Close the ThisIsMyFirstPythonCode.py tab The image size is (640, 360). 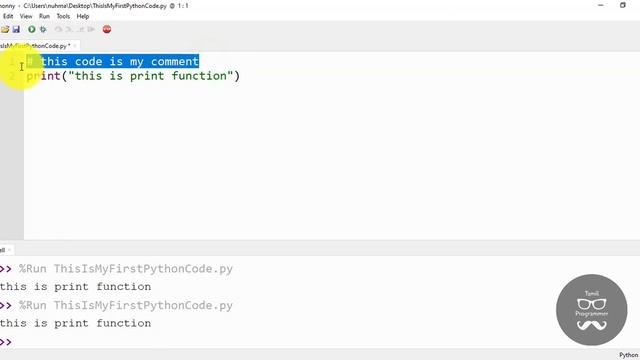tap(75, 46)
